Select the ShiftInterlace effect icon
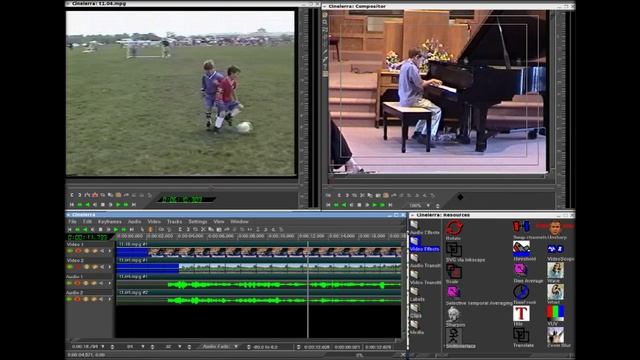Image resolution: width=640 pixels, height=360 pixels. click(x=454, y=336)
